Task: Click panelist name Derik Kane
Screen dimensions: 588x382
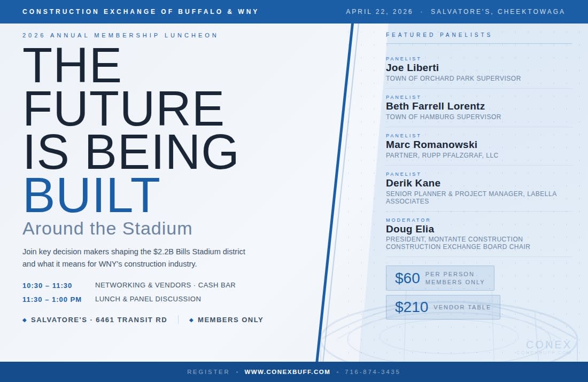Action: click(413, 183)
